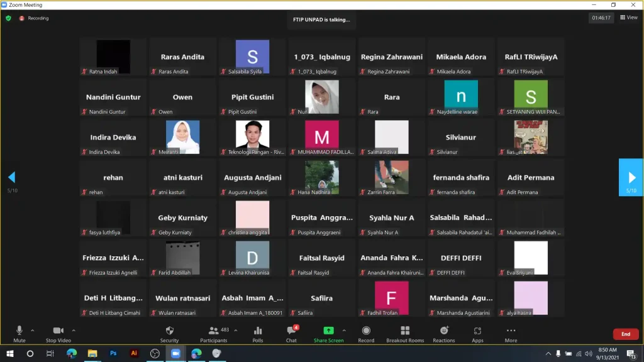Screen dimensions: 644x362
Task: Select Wulan ratnasari's tile
Action: (182, 298)
